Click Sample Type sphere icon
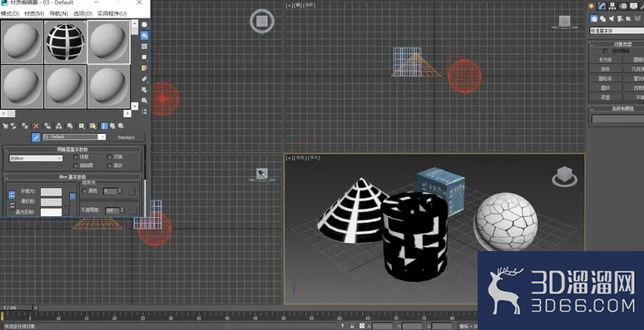Image resolution: width=644 pixels, height=330 pixels. point(145,25)
